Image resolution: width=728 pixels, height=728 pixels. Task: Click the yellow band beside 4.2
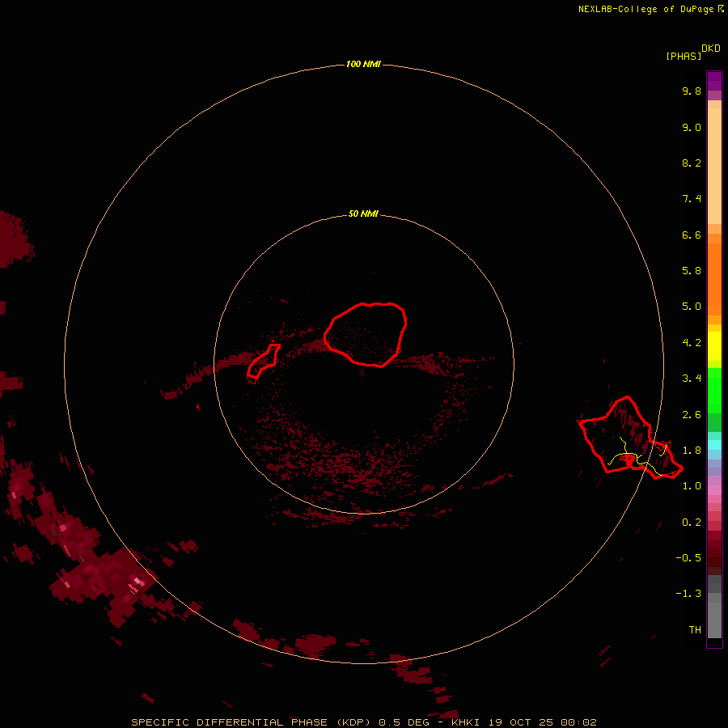click(714, 346)
